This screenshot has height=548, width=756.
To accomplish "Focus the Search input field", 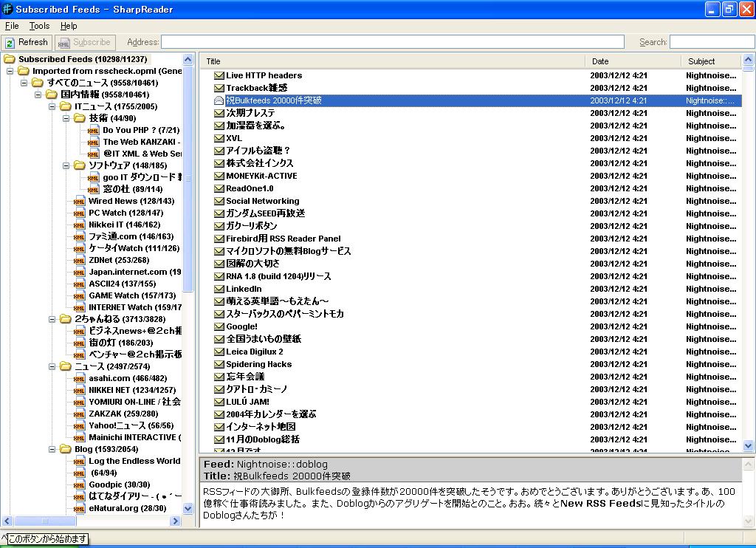I will pyautogui.click(x=712, y=42).
